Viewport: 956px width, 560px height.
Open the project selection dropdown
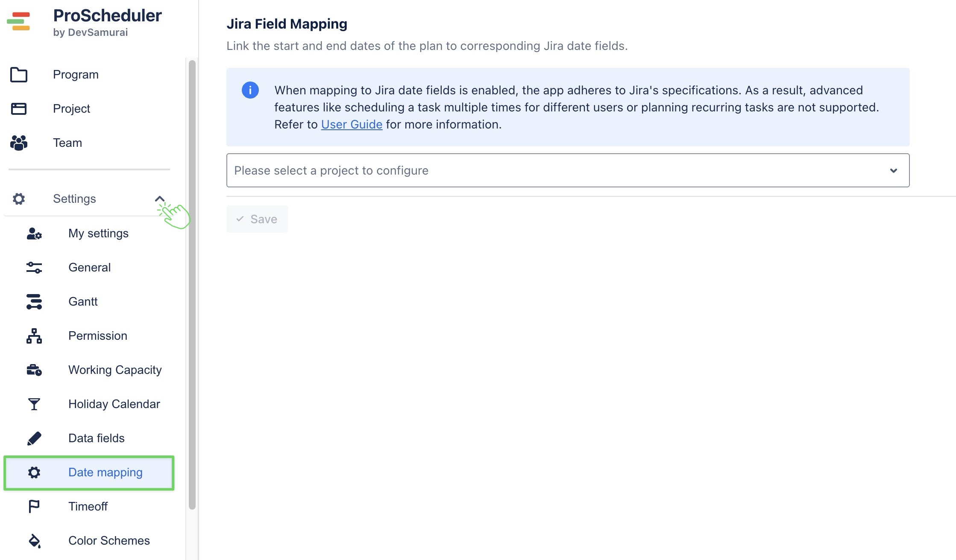coord(555,170)
